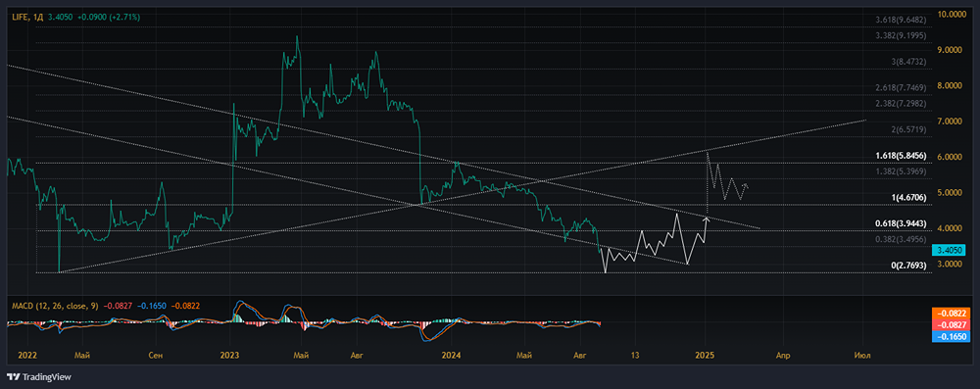The width and height of the screenshot is (980, 389).
Task: Select the Fibonacci level label 3(8.4732)
Action: pyautogui.click(x=908, y=62)
